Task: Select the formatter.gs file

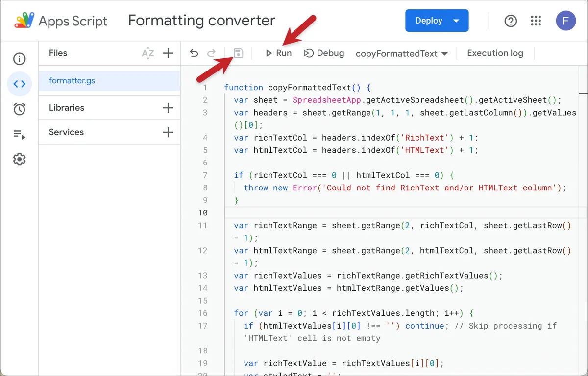Action: point(110,81)
